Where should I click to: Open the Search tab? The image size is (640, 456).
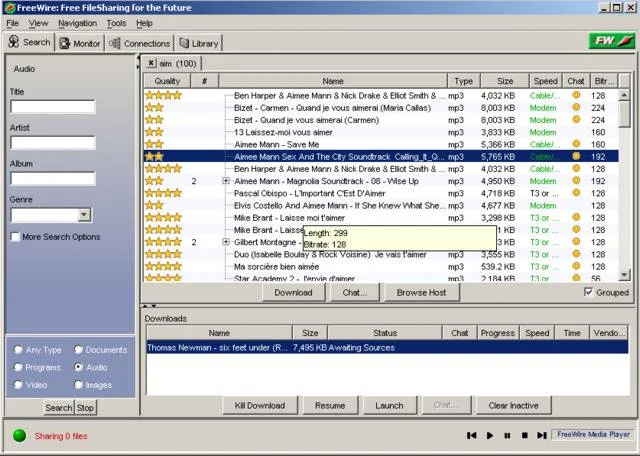point(29,42)
